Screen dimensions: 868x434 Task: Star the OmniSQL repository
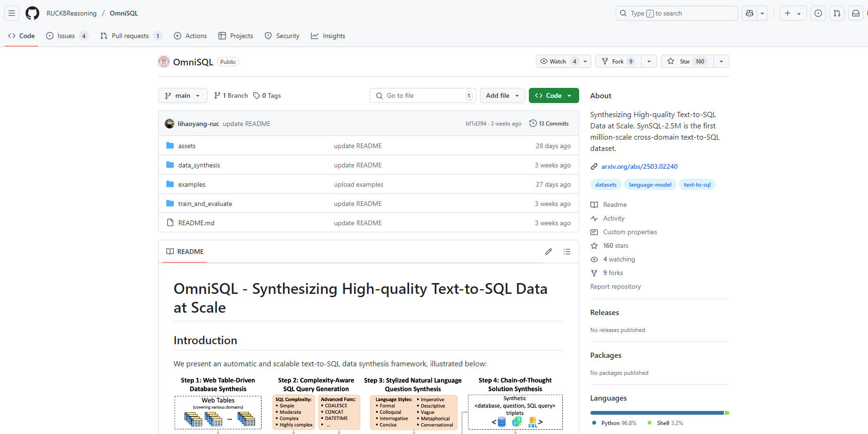pyautogui.click(x=687, y=61)
